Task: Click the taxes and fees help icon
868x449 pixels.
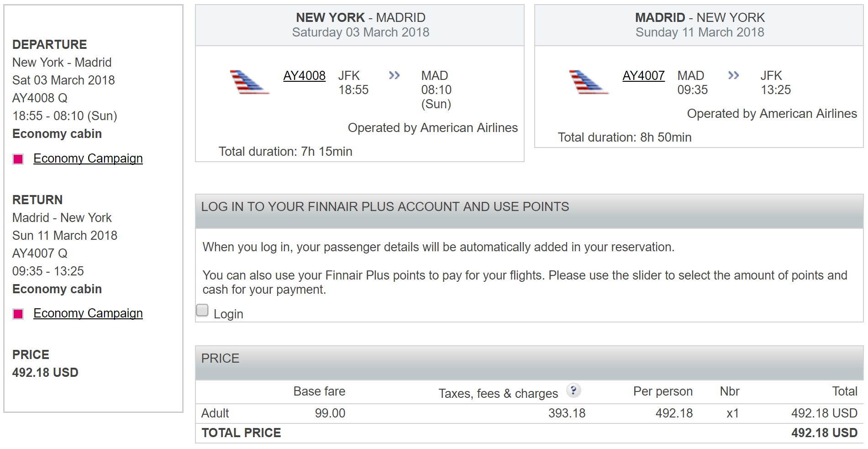Action: (573, 391)
